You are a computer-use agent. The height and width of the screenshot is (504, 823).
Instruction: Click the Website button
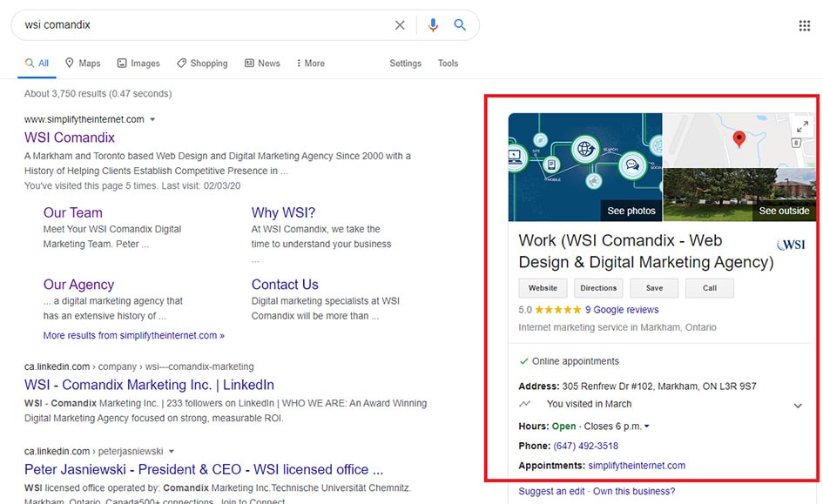pos(543,288)
